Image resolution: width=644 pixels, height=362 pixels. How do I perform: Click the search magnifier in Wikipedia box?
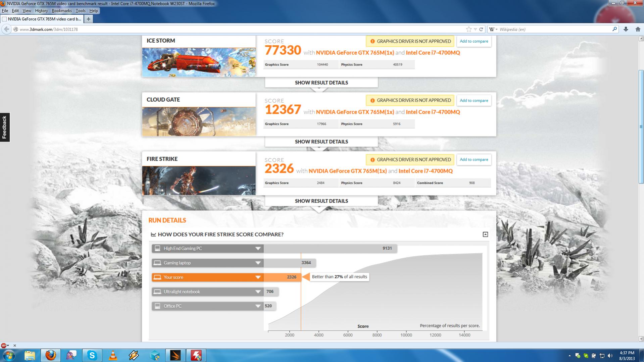614,29
